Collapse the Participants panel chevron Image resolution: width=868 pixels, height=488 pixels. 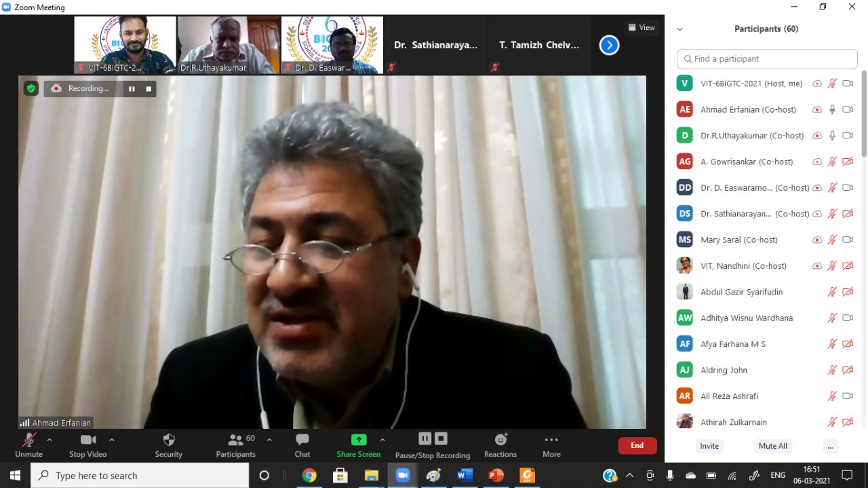point(680,29)
